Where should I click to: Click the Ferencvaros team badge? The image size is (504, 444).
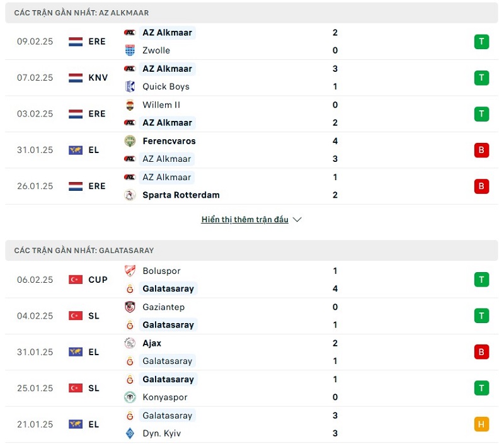coord(130,141)
